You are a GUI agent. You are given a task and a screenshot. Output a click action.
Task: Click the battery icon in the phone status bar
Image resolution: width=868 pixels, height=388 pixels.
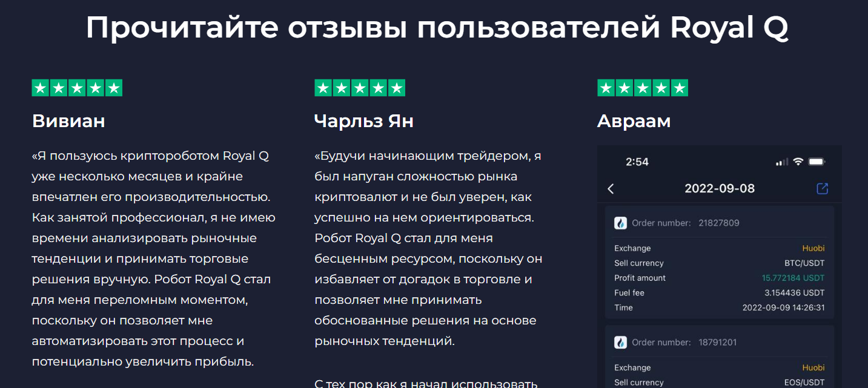pos(817,162)
